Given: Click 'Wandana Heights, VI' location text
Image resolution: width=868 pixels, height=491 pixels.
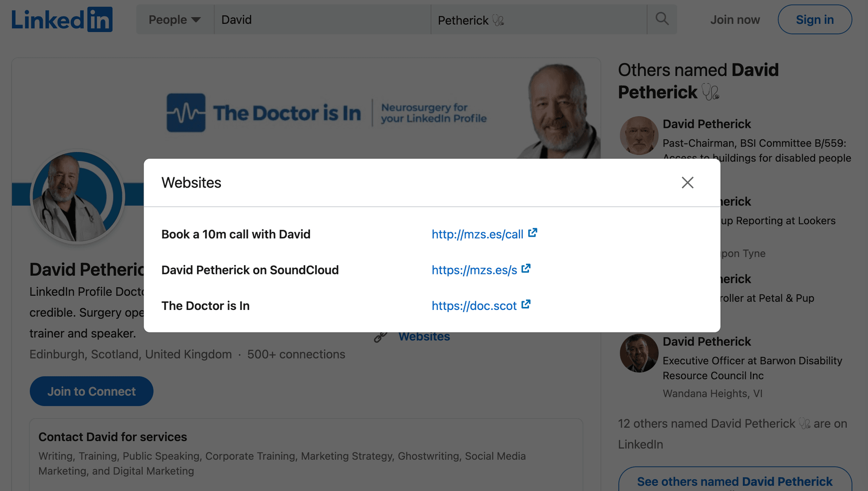Looking at the screenshot, I should [x=712, y=394].
